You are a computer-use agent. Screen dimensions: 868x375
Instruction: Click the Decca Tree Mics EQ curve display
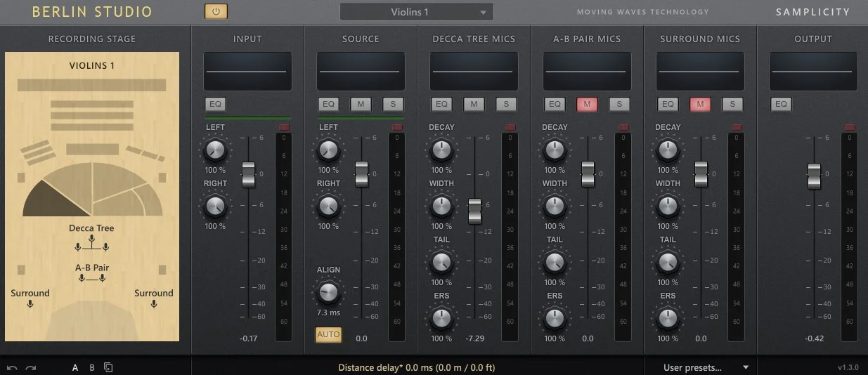click(474, 71)
